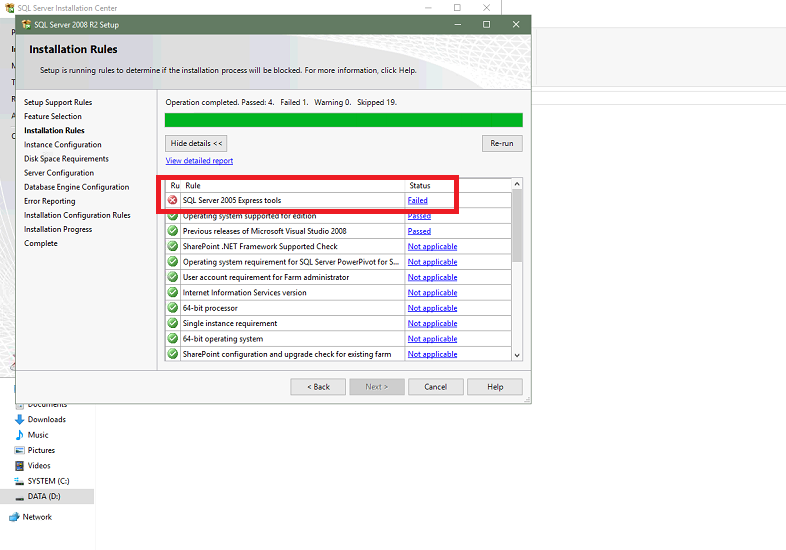786x550 pixels.
Task: Click green check icon beside Operating system requirement for PowerPivot
Action: [x=172, y=262]
